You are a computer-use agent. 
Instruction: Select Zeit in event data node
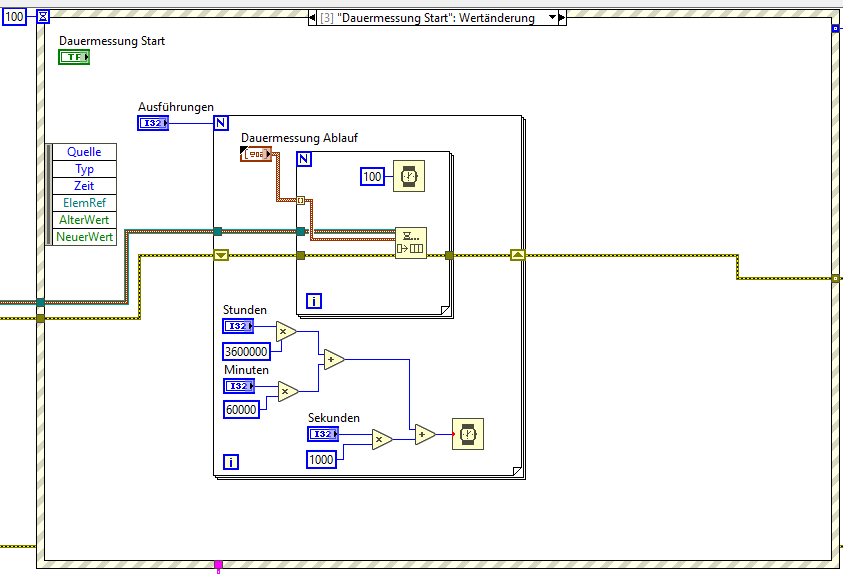click(x=84, y=185)
